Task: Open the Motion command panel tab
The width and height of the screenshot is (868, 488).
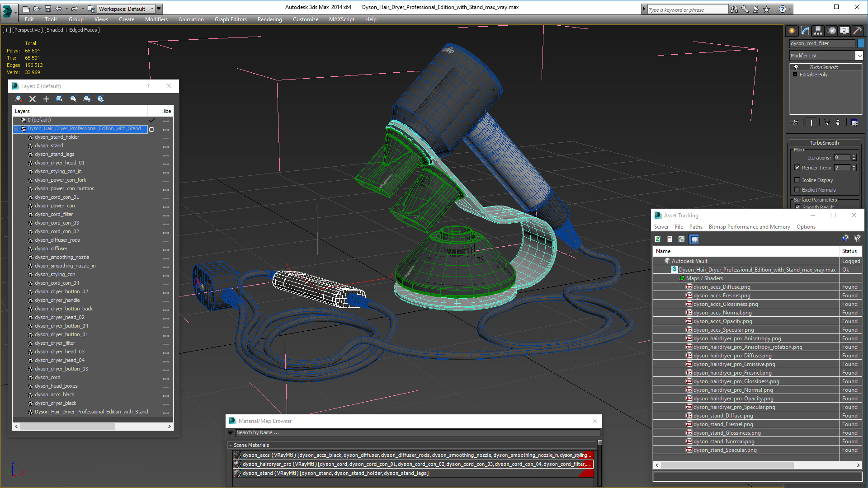Action: pos(832,31)
